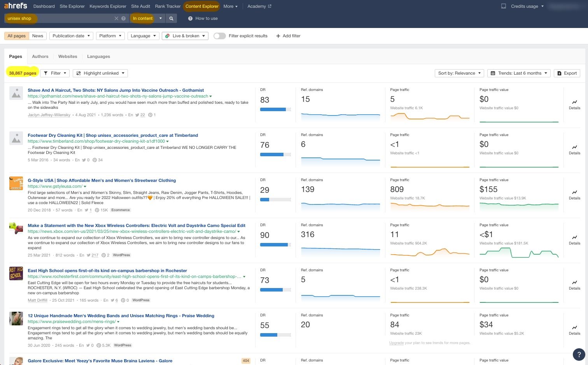The image size is (588, 365).
Task: Open Details for the G-Style USA result
Action: (574, 195)
